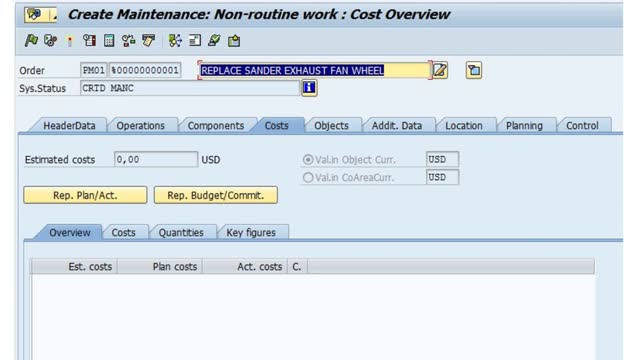Select the Costs main tab
Viewport: 640px width, 360px height.
pos(276,126)
